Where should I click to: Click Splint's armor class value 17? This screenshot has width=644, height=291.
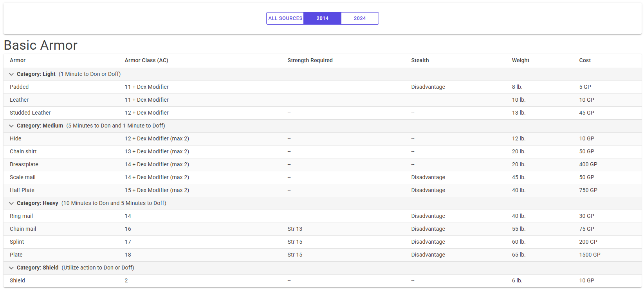click(x=128, y=242)
